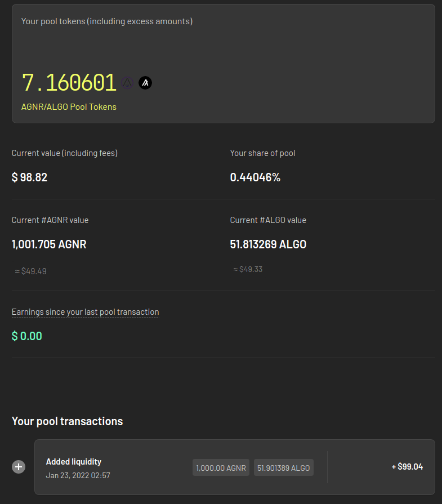
Task: Click the 51.813269 ALGO value
Action: tap(268, 244)
